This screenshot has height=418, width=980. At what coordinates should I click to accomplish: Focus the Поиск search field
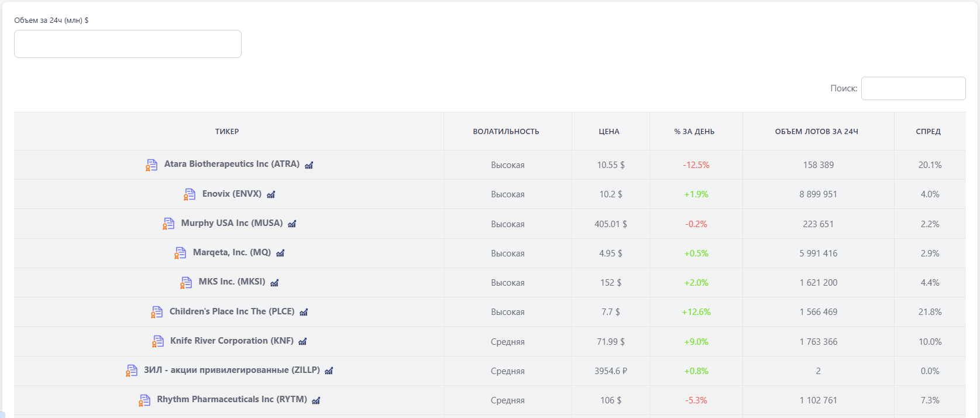913,88
